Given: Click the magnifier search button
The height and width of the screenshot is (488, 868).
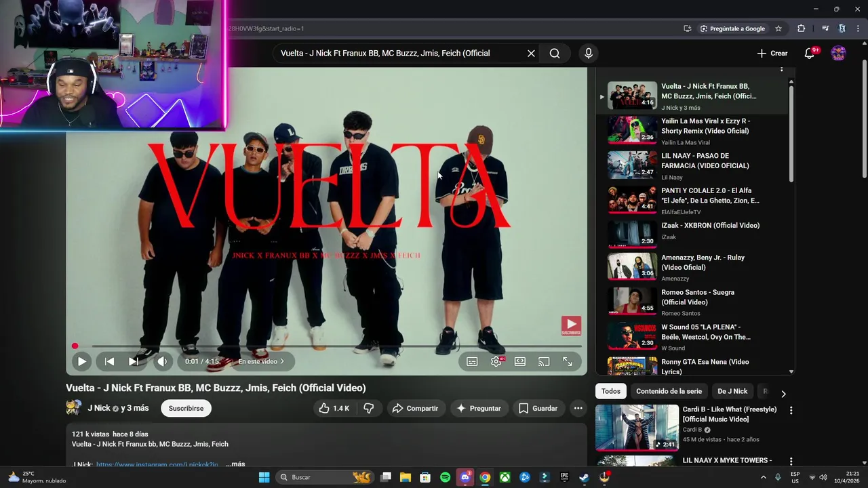Looking at the screenshot, I should (555, 53).
